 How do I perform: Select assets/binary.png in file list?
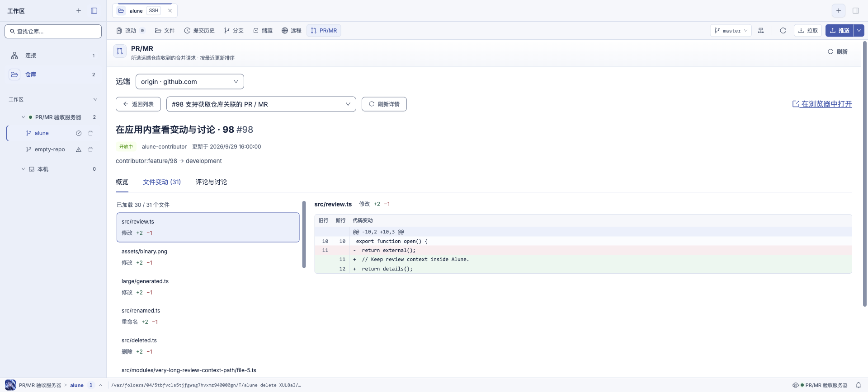(208, 257)
